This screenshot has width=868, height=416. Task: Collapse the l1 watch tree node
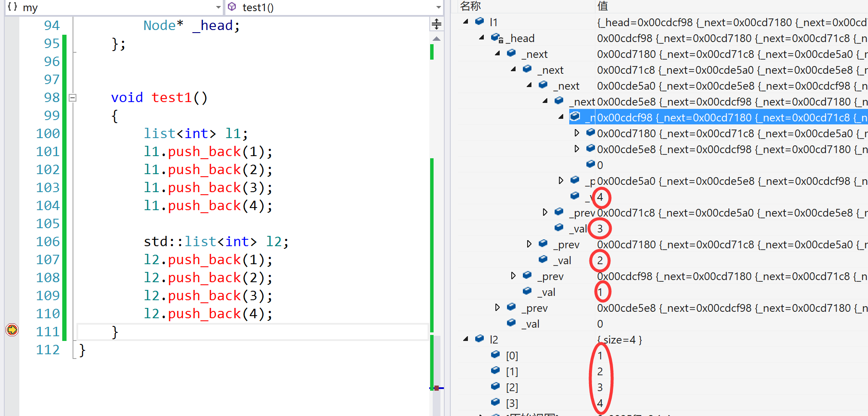[x=466, y=21]
